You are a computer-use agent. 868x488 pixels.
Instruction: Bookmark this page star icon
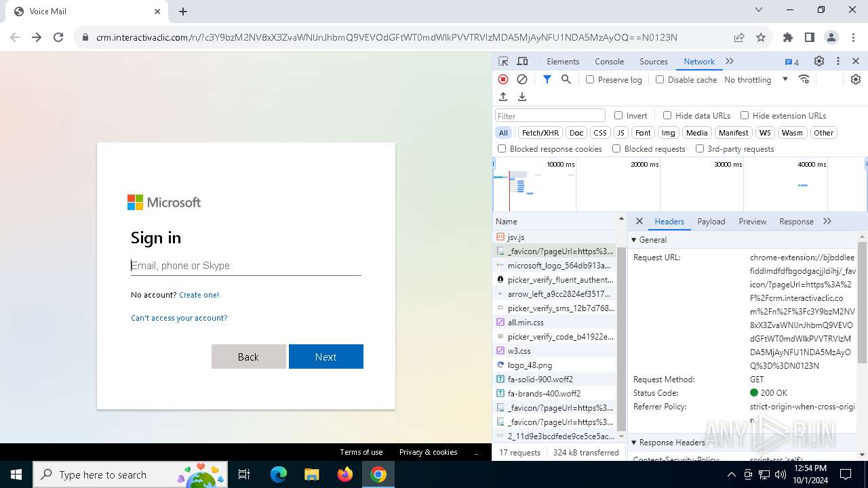(x=761, y=37)
